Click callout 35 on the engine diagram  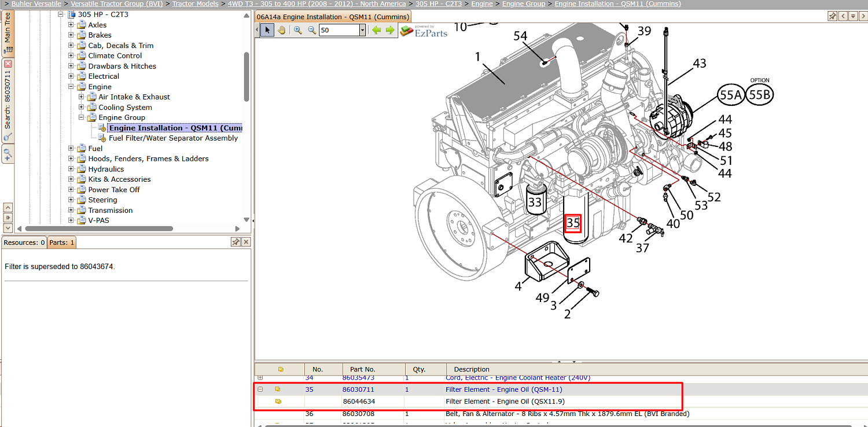[x=573, y=223]
